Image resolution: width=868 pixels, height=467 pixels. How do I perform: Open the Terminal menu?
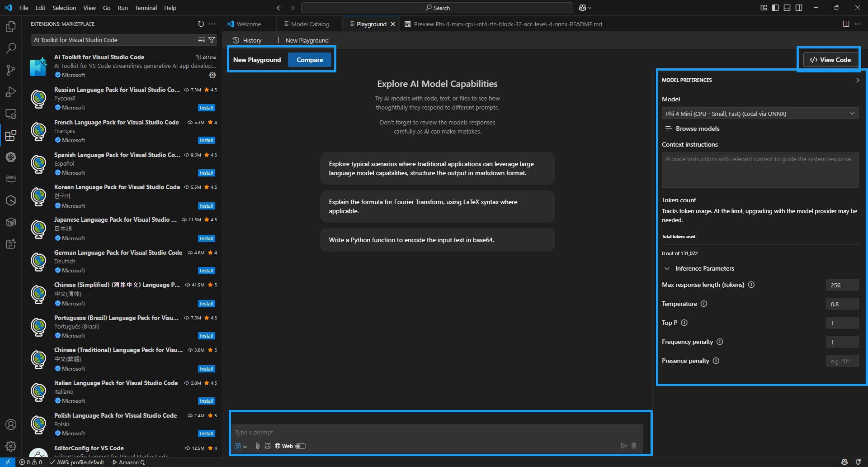(x=146, y=8)
